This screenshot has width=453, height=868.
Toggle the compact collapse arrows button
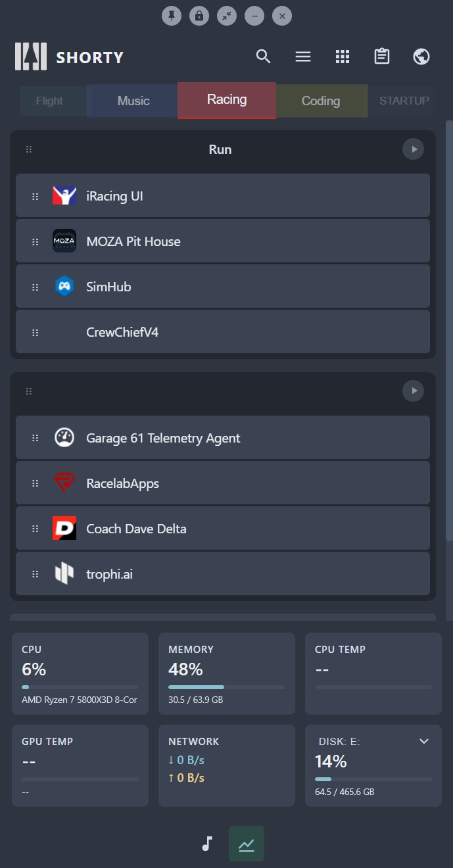(227, 16)
